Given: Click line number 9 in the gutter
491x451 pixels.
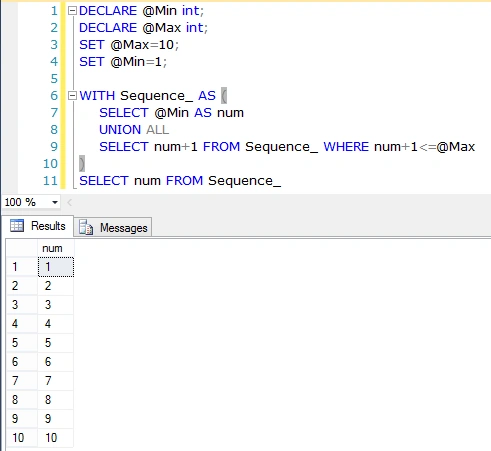Looking at the screenshot, I should click(x=54, y=147).
